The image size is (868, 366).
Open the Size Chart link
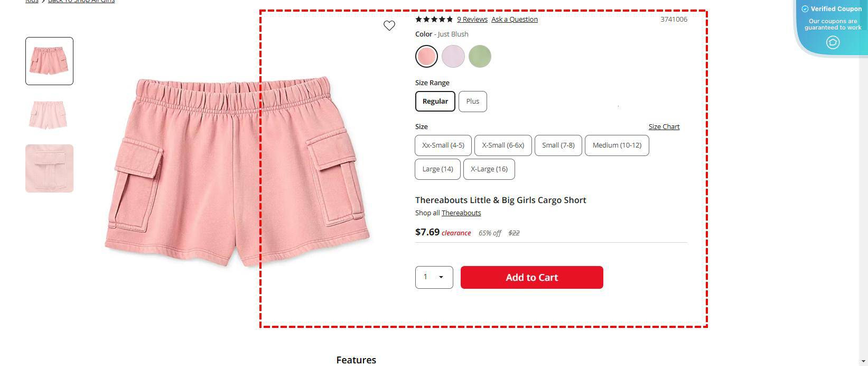click(664, 126)
